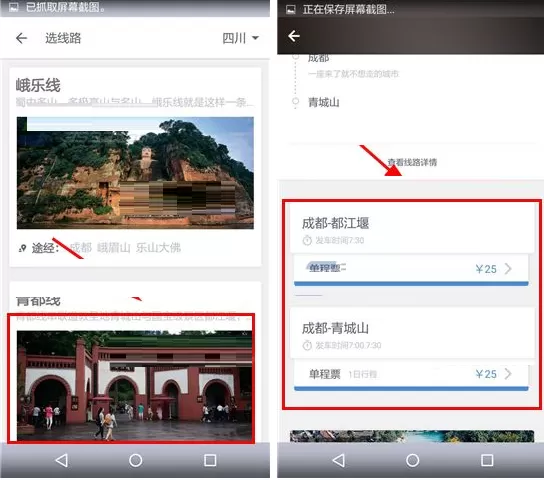Tap Android back button on left phone
This screenshot has height=480, width=544.
click(x=62, y=461)
